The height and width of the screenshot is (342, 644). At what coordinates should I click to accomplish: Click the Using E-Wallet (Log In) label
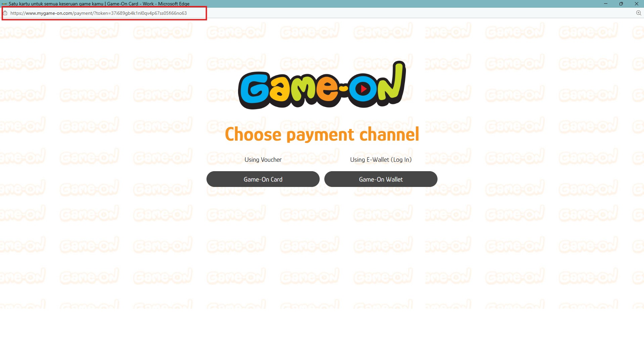tap(381, 160)
